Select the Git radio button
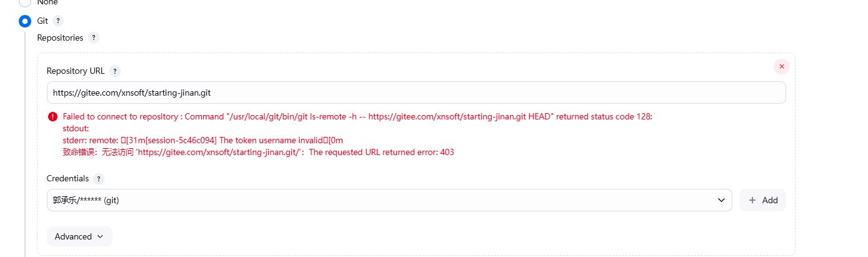Image resolution: width=868 pixels, height=257 pixels. [25, 21]
